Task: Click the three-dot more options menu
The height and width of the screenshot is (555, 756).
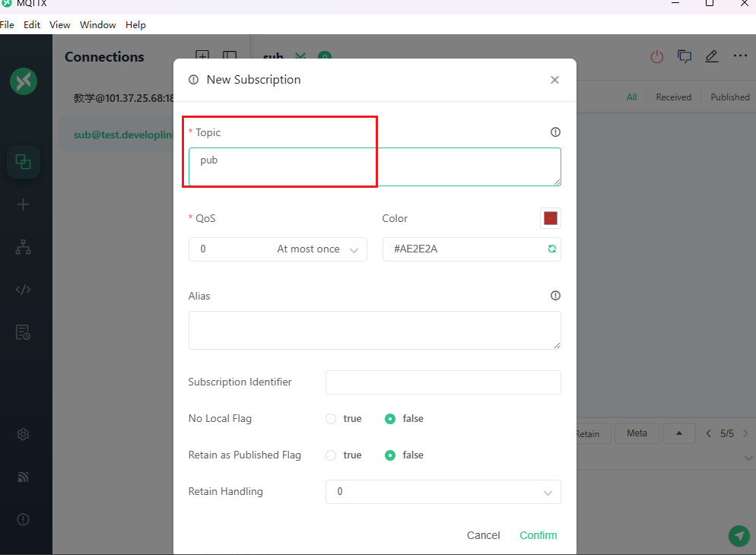Action: (740, 56)
